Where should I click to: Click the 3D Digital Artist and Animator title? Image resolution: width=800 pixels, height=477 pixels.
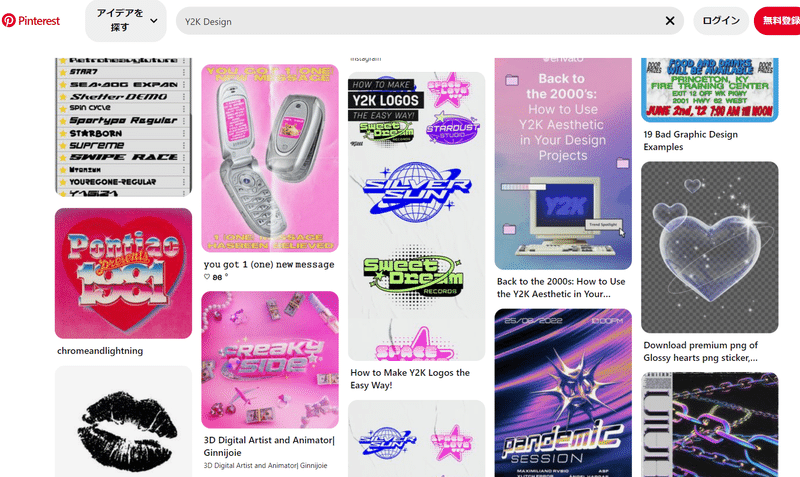point(269,446)
